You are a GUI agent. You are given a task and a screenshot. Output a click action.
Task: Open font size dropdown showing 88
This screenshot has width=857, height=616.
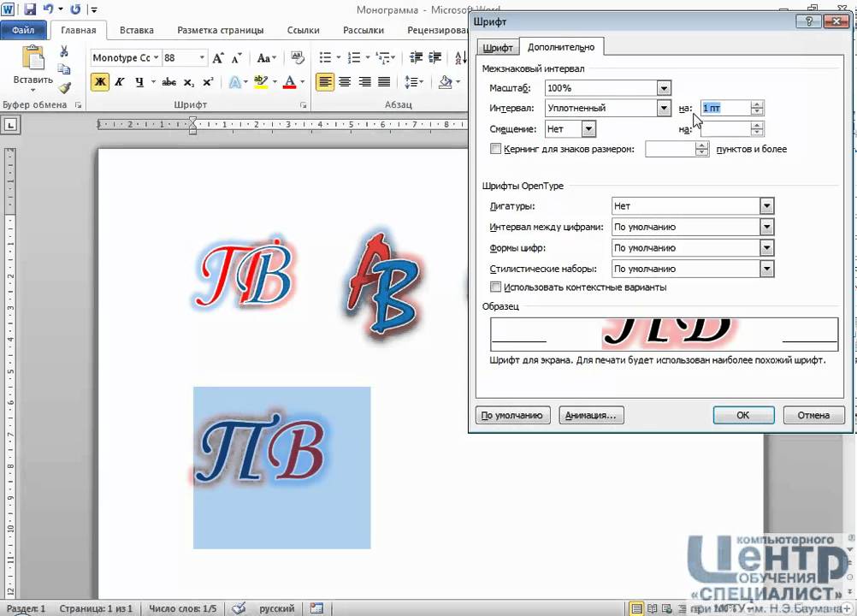point(202,57)
